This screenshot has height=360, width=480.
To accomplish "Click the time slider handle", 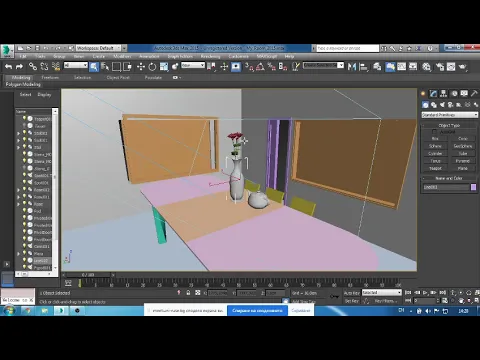I will tap(88, 275).
